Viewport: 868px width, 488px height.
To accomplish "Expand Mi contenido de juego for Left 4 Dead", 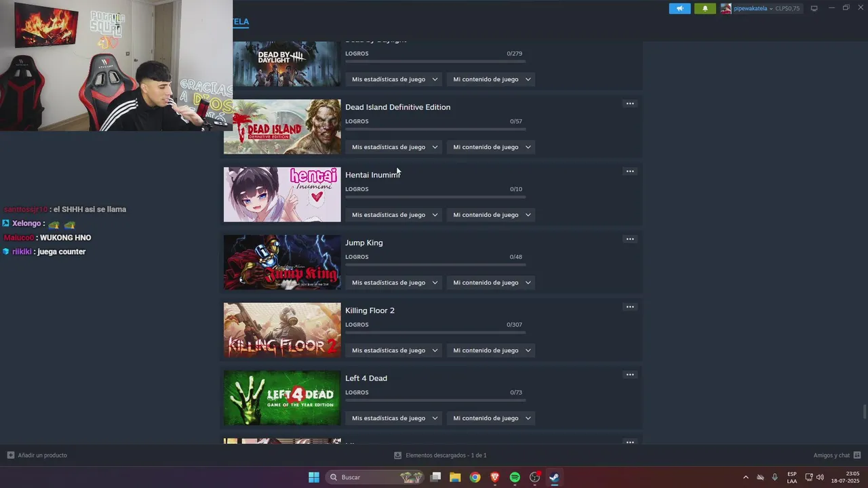I will pyautogui.click(x=491, y=418).
